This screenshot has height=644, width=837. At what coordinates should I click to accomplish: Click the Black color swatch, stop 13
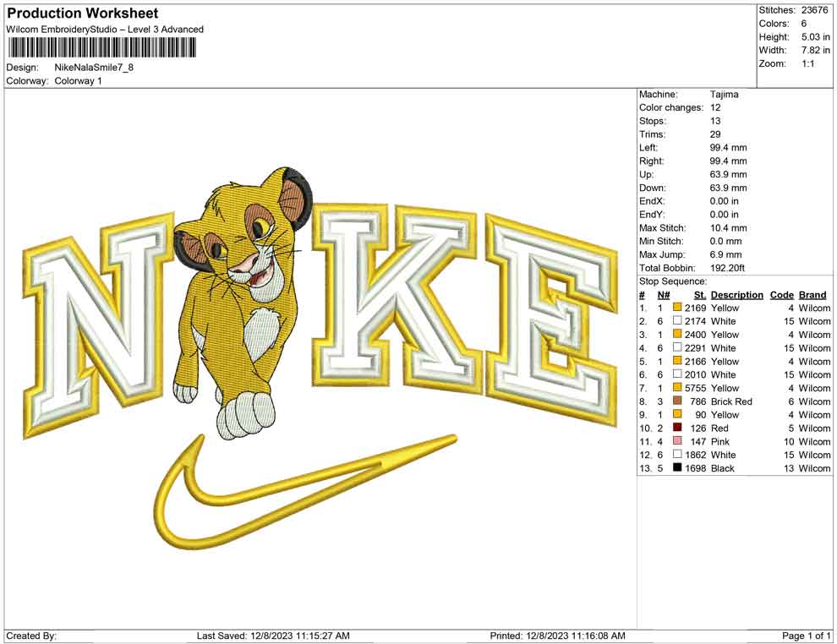(677, 467)
